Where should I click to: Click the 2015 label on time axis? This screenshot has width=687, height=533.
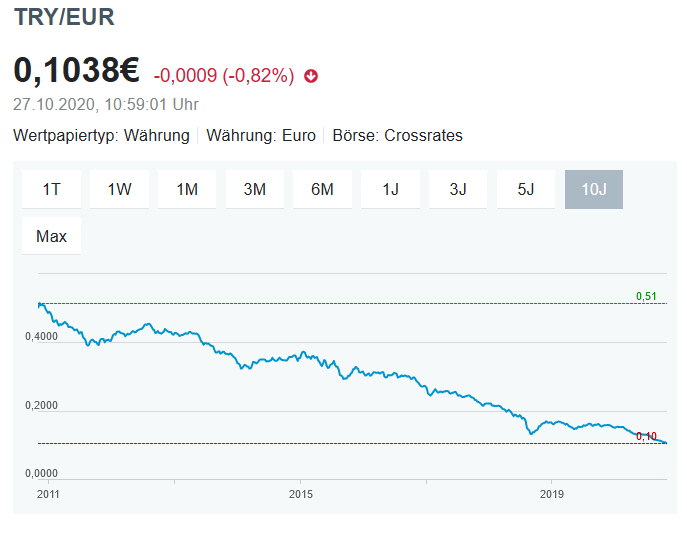tap(301, 494)
